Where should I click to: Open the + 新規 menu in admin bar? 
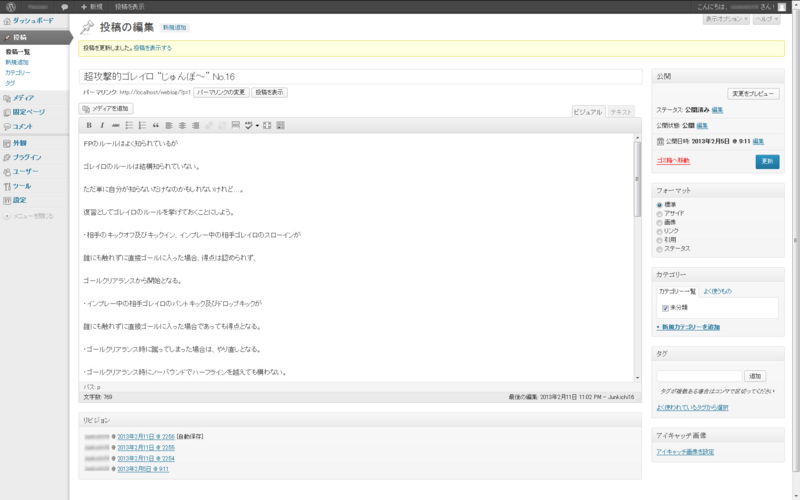pyautogui.click(x=92, y=7)
